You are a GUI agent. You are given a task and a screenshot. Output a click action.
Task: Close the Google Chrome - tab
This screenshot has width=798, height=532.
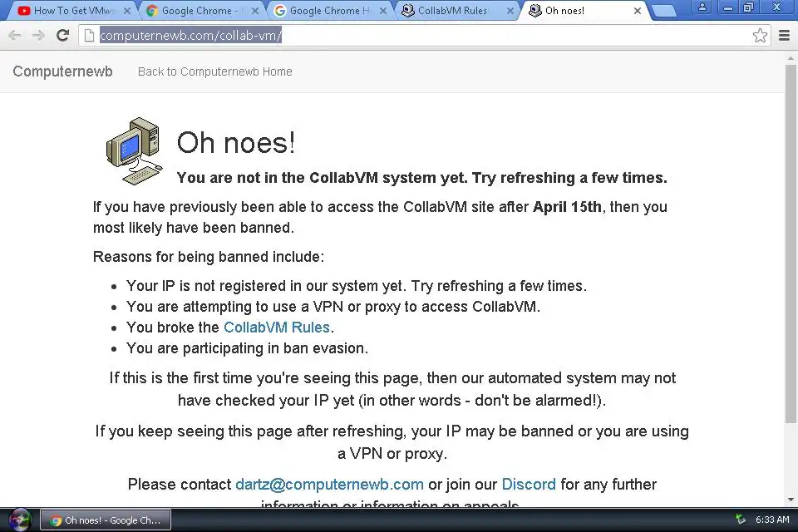click(x=255, y=11)
